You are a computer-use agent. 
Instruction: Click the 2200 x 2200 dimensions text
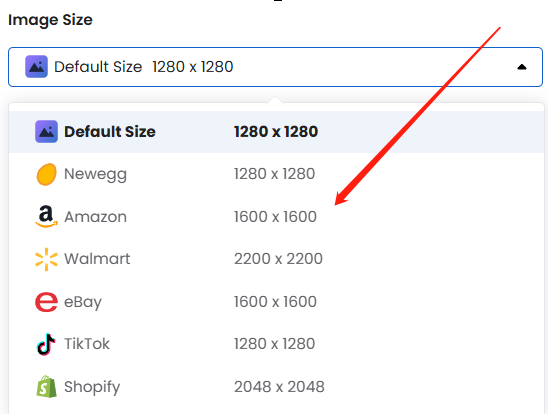tap(278, 259)
